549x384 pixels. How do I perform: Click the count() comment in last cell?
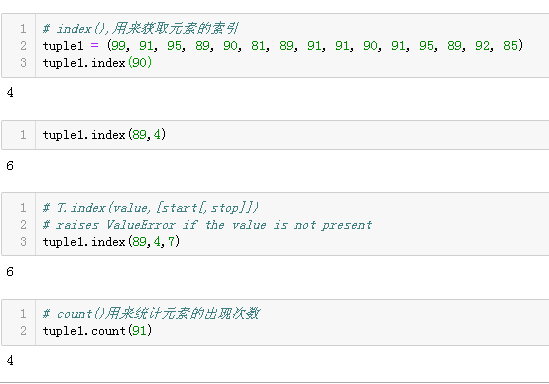151,314
